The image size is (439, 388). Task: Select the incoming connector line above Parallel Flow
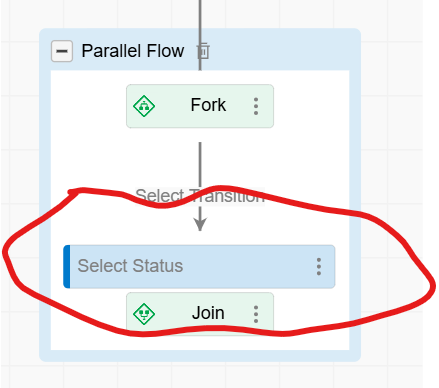click(200, 14)
